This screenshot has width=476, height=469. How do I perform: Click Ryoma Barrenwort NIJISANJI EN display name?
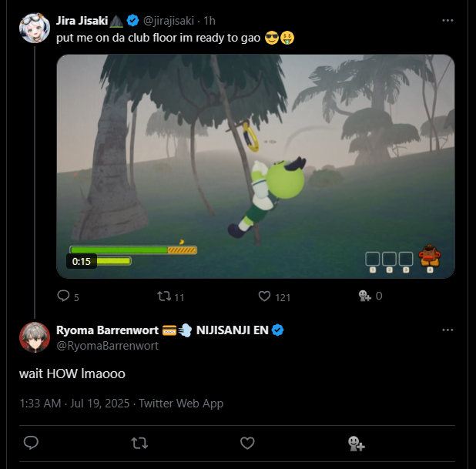[x=163, y=330]
